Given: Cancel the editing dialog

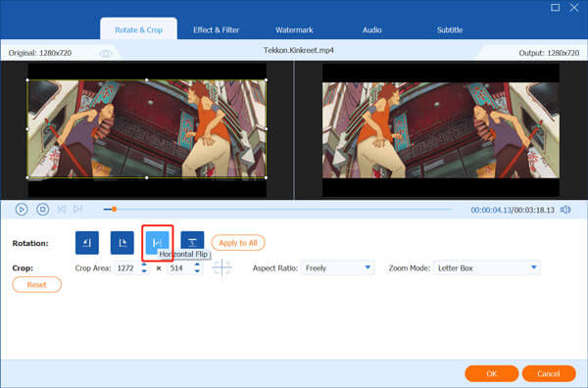Looking at the screenshot, I should click(549, 373).
